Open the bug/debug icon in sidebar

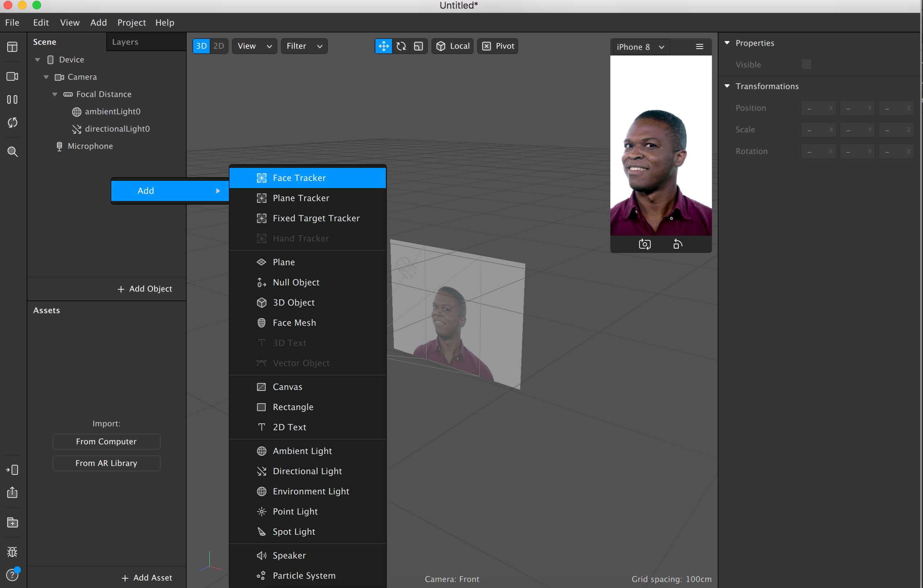point(12,552)
